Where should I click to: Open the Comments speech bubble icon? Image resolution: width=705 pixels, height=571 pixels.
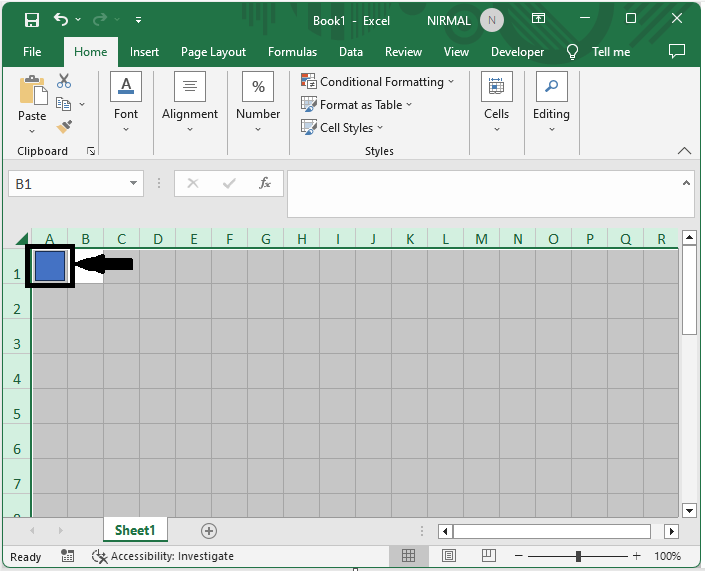(677, 51)
